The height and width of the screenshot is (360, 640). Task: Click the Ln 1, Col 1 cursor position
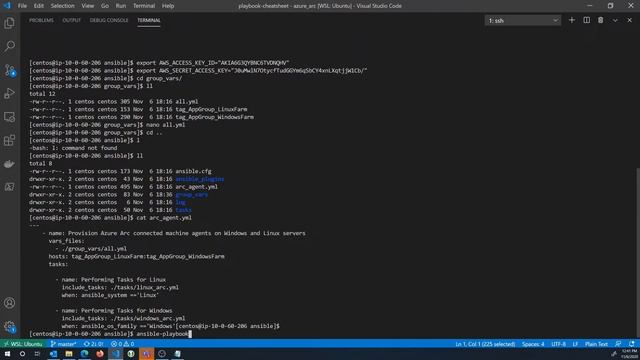coord(485,344)
